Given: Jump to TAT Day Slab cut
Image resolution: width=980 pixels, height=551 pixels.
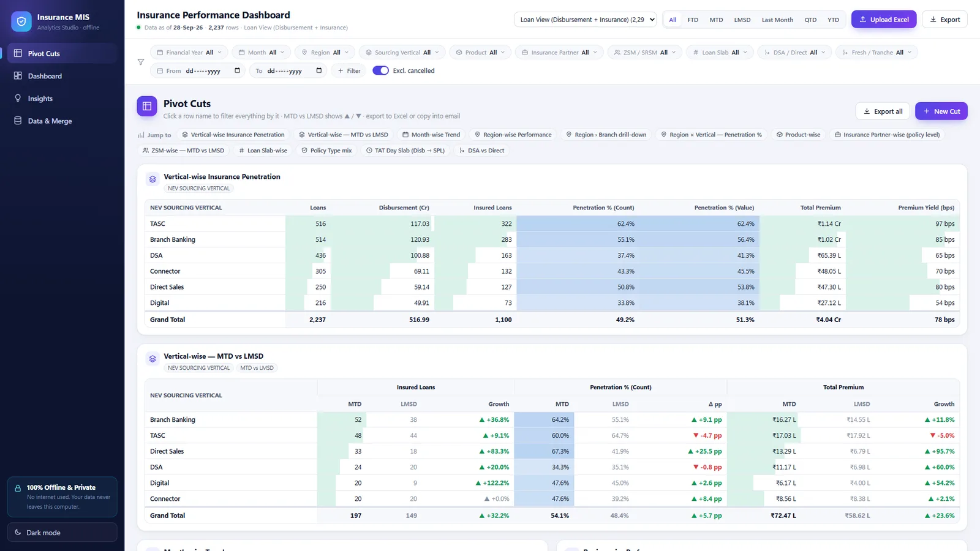Looking at the screenshot, I should coord(405,151).
